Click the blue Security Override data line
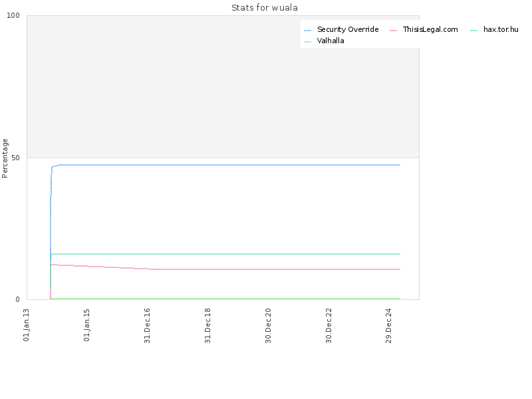This screenshot has width=532, height=399. (x=224, y=165)
